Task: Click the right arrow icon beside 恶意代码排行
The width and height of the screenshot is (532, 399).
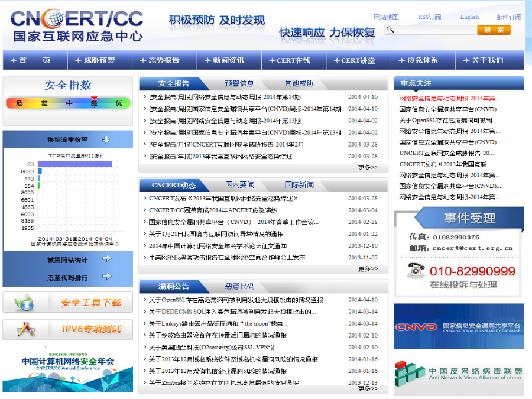Action: click(107, 277)
